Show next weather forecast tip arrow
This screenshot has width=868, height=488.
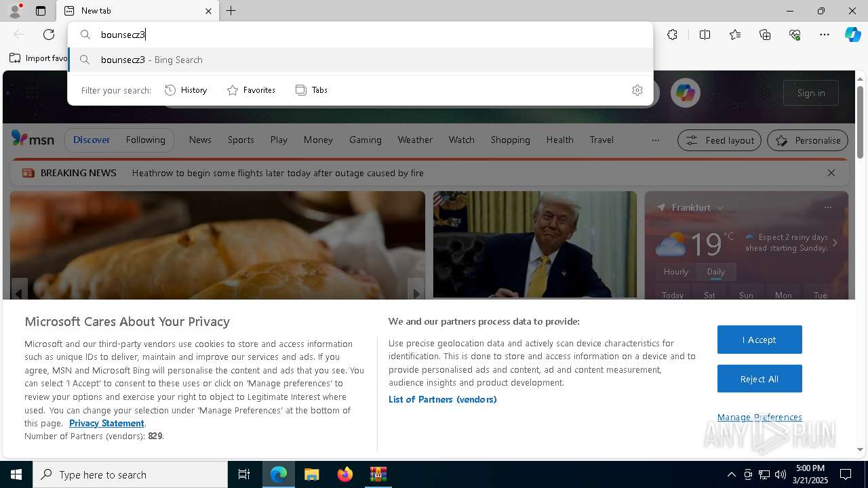(835, 243)
